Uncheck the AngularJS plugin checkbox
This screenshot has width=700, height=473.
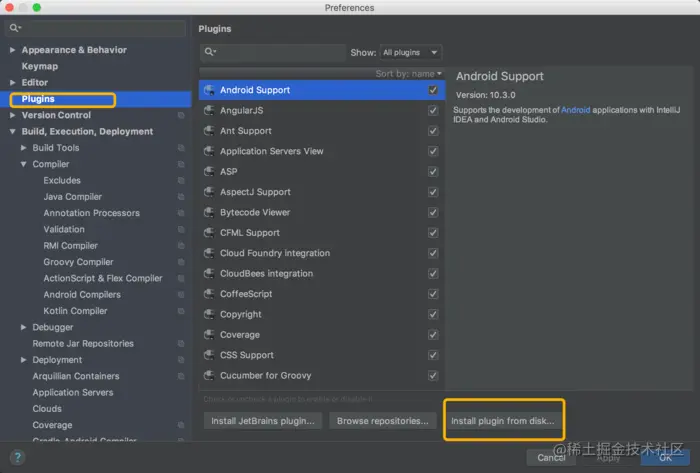433,111
